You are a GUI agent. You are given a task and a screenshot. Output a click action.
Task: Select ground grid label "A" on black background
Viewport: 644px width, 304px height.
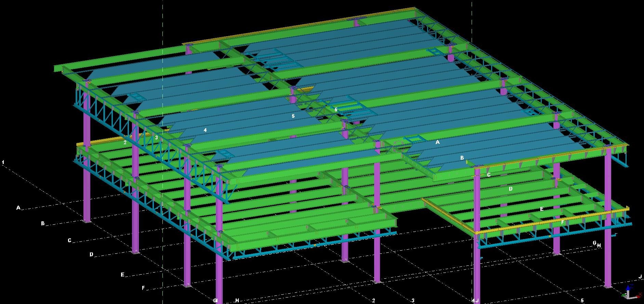tap(18, 207)
